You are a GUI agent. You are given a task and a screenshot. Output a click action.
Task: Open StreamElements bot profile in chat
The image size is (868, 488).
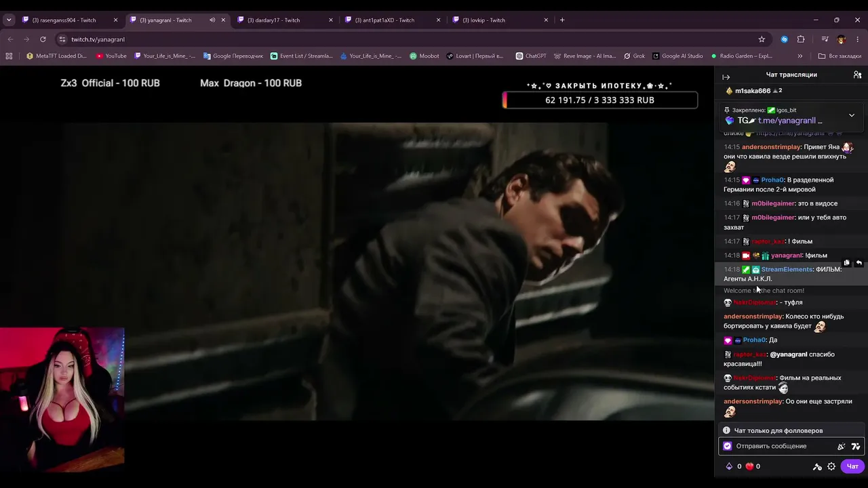(787, 269)
